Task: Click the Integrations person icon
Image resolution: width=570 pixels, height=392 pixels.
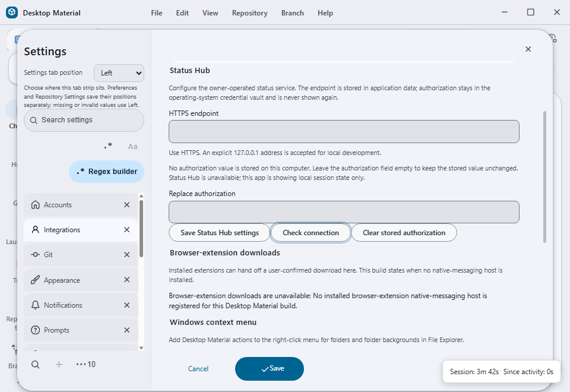Action: (x=35, y=230)
